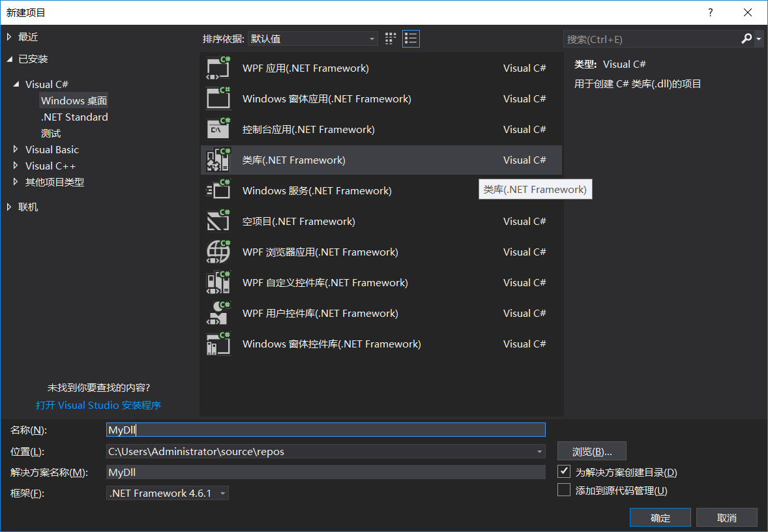The height and width of the screenshot is (532, 768).
Task: Select 测试 in the tree
Action: tap(51, 133)
